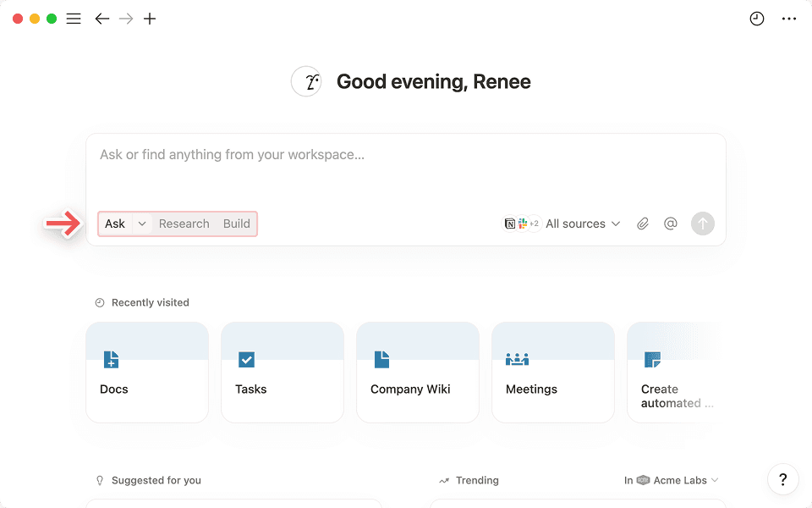Open a new tab with the plus icon

click(150, 18)
